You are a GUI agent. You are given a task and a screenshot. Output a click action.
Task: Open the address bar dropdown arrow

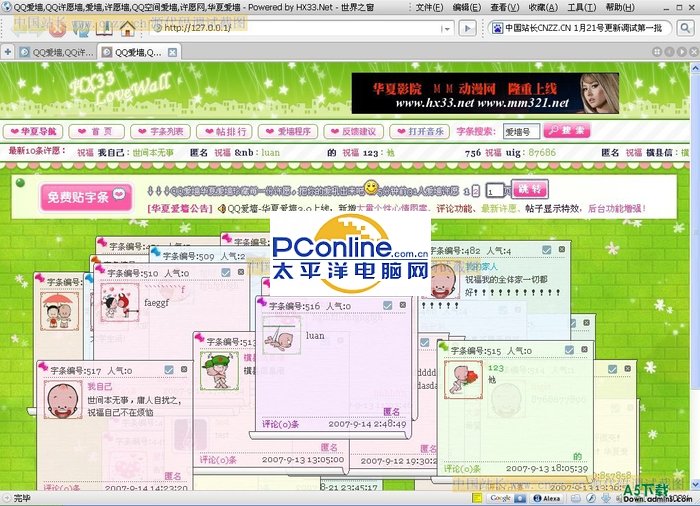(446, 29)
